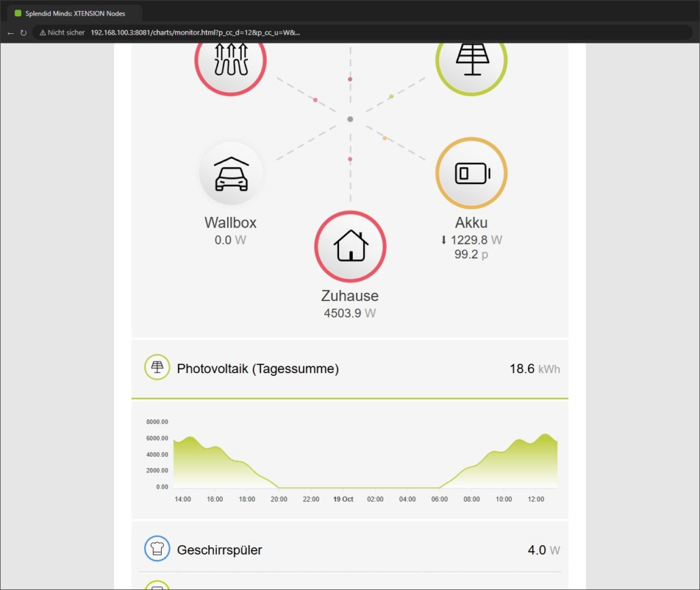The height and width of the screenshot is (590, 700).
Task: Click the Zuhause 4503.9 W reading
Action: [349, 313]
